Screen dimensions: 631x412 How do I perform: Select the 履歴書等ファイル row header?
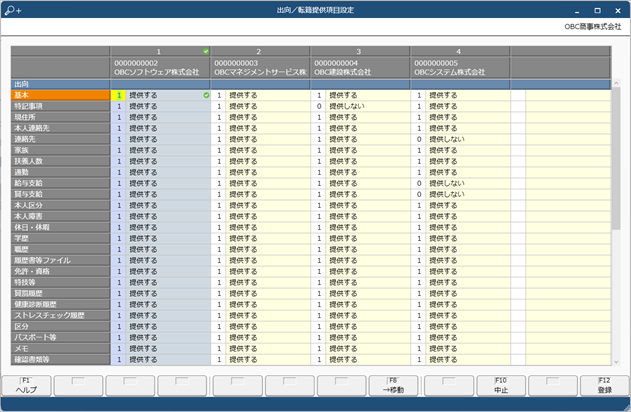coord(60,260)
